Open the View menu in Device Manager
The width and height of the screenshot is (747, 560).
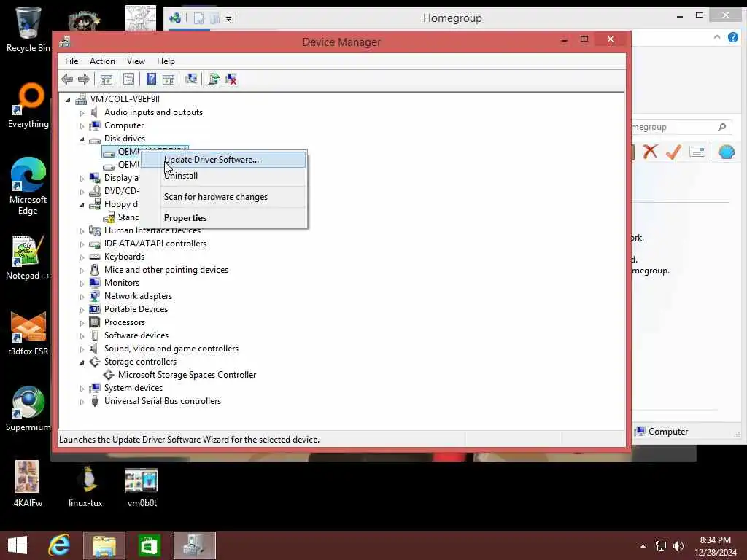[136, 61]
